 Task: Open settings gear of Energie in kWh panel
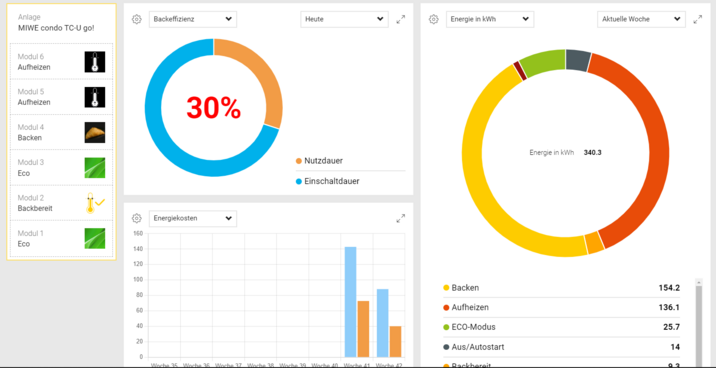pyautogui.click(x=433, y=19)
